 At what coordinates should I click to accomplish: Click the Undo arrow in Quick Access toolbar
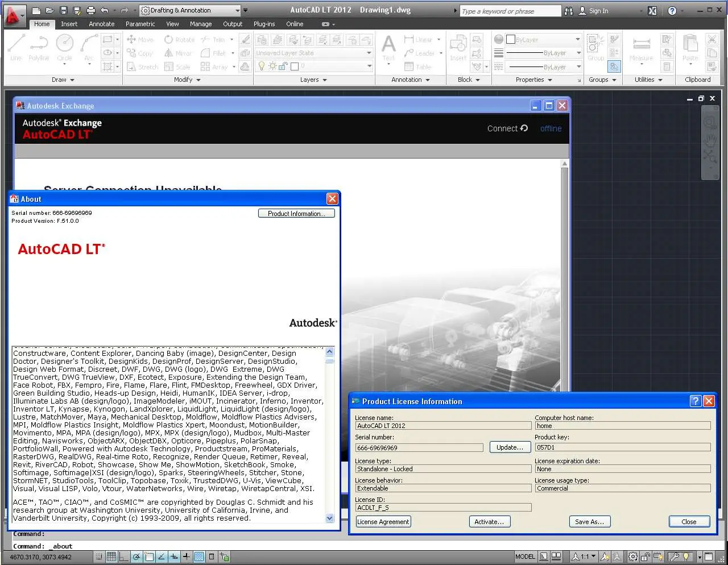coord(104,10)
